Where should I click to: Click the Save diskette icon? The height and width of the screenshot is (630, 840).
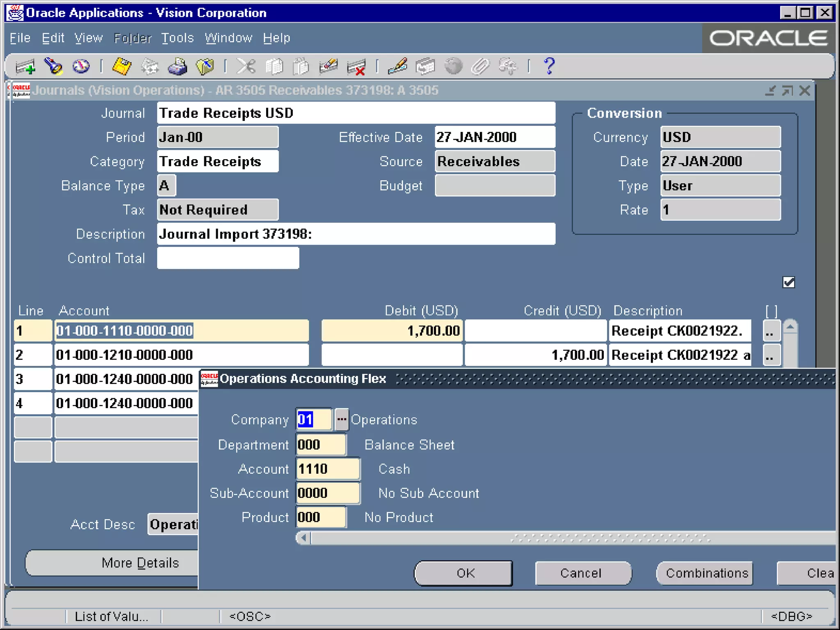[121, 66]
